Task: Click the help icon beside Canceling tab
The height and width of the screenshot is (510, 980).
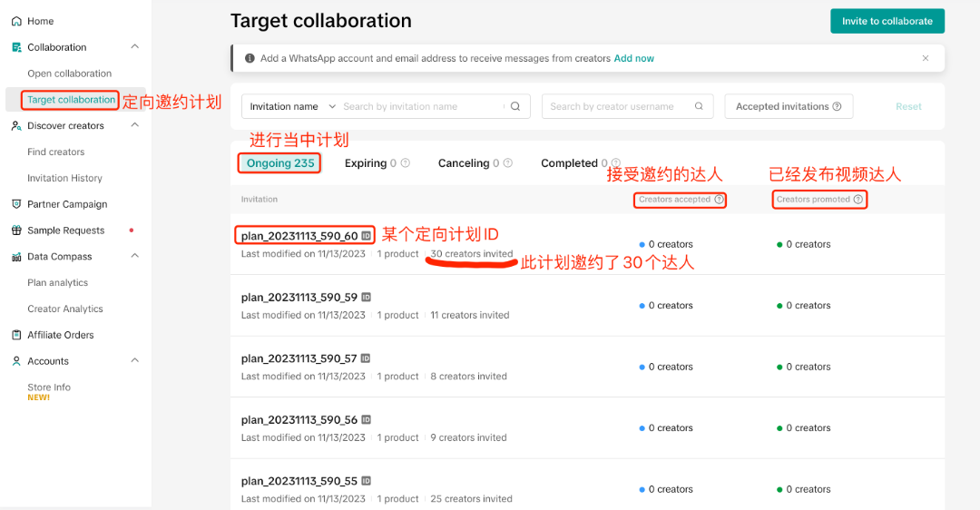Action: tap(507, 163)
